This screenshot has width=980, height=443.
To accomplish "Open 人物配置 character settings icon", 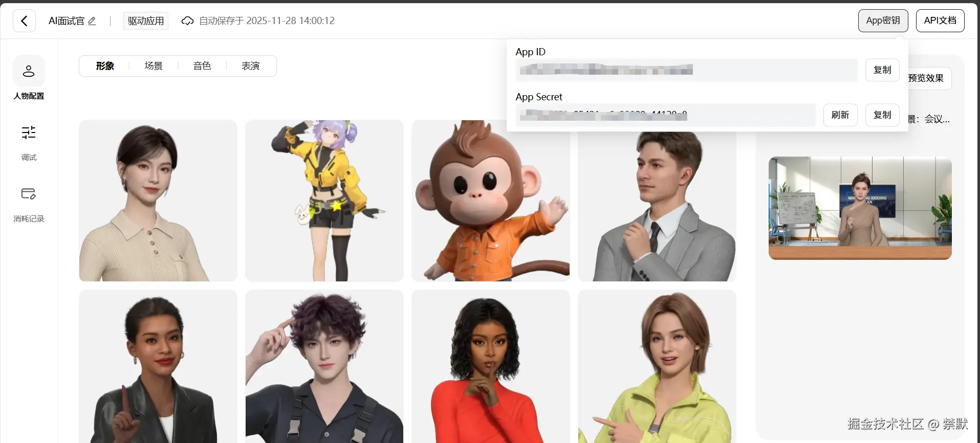I will click(x=29, y=71).
